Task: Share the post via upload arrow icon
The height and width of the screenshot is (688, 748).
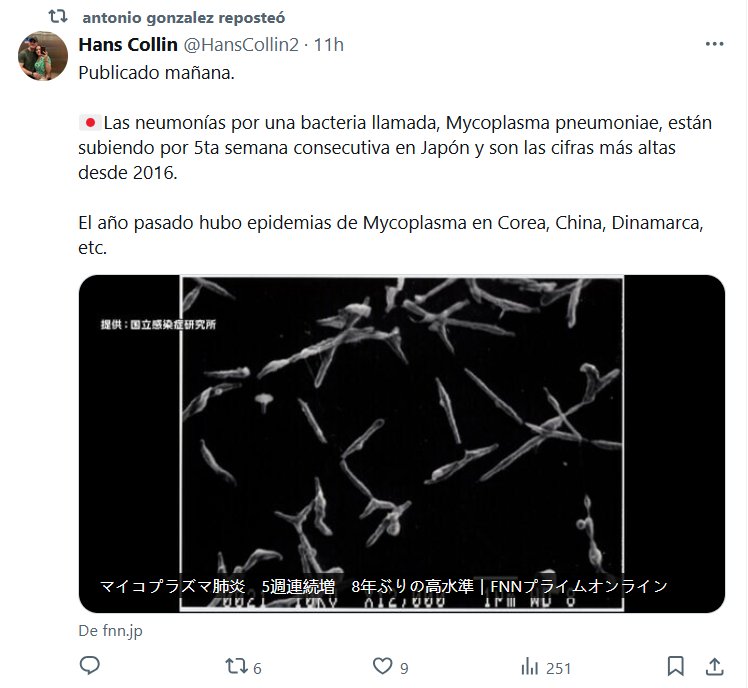Action: [x=715, y=666]
